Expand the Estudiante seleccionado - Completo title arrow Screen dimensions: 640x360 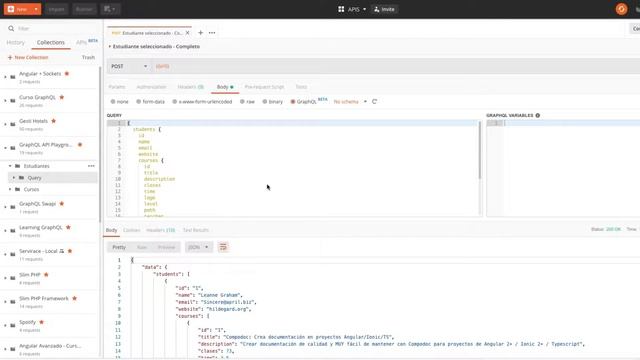[x=110, y=47]
